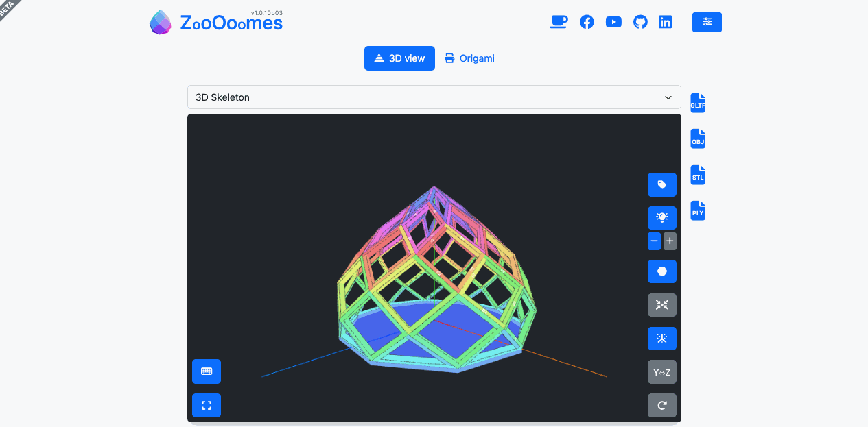Download the model in OBJ format
The width and height of the screenshot is (868, 427).
point(698,139)
